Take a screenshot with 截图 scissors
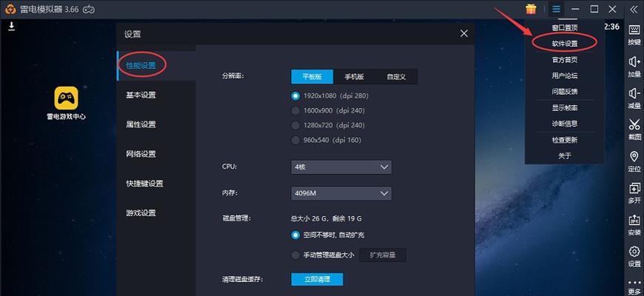This screenshot has width=644, height=296. click(634, 130)
